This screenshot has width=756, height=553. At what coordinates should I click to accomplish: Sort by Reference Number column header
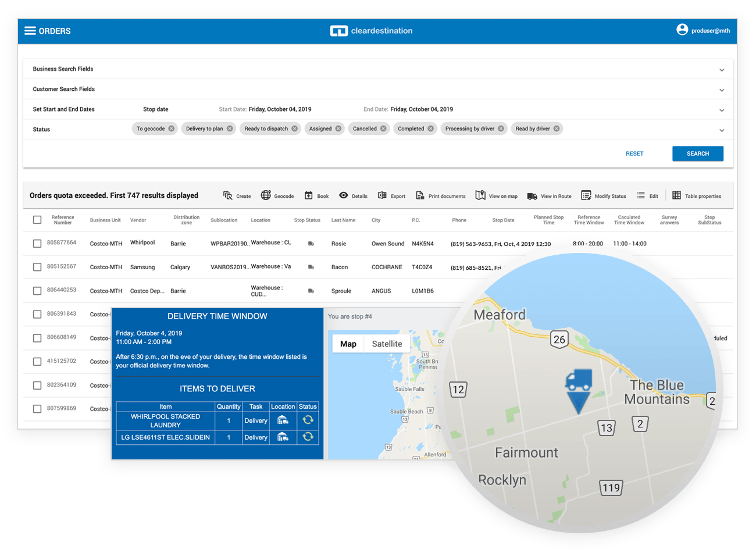(x=63, y=220)
